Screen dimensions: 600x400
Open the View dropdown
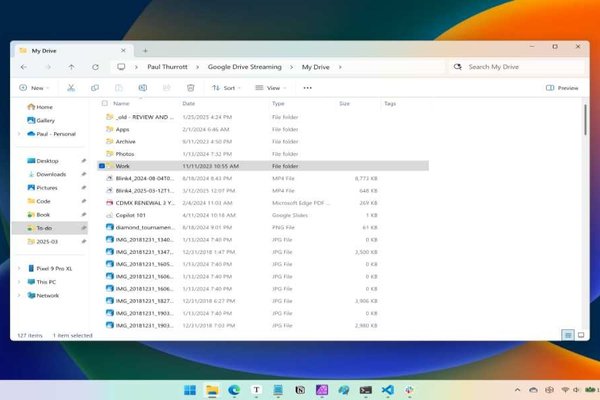pyautogui.click(x=271, y=88)
